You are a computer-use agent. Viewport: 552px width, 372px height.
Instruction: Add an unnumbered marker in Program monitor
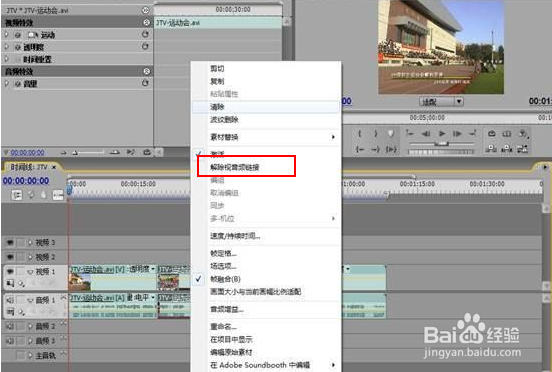click(390, 134)
